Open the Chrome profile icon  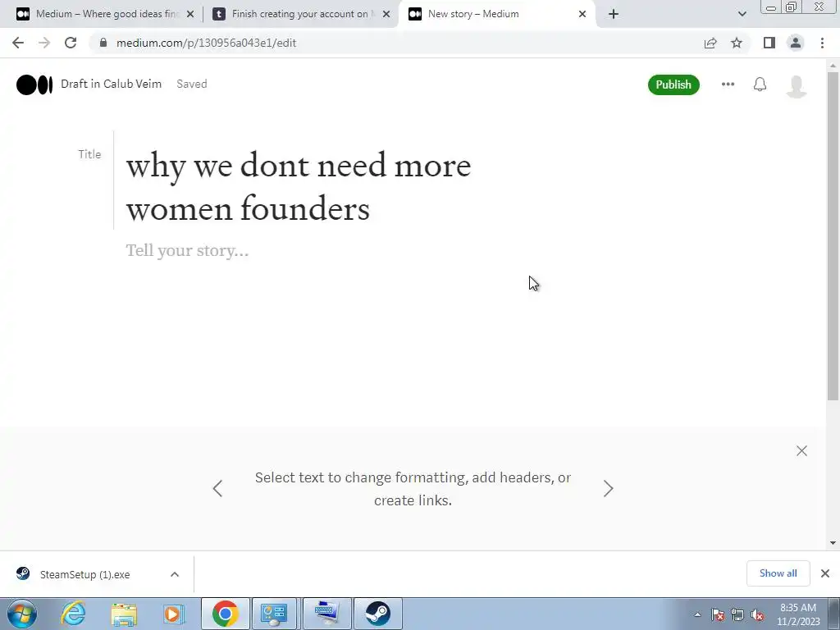(796, 43)
